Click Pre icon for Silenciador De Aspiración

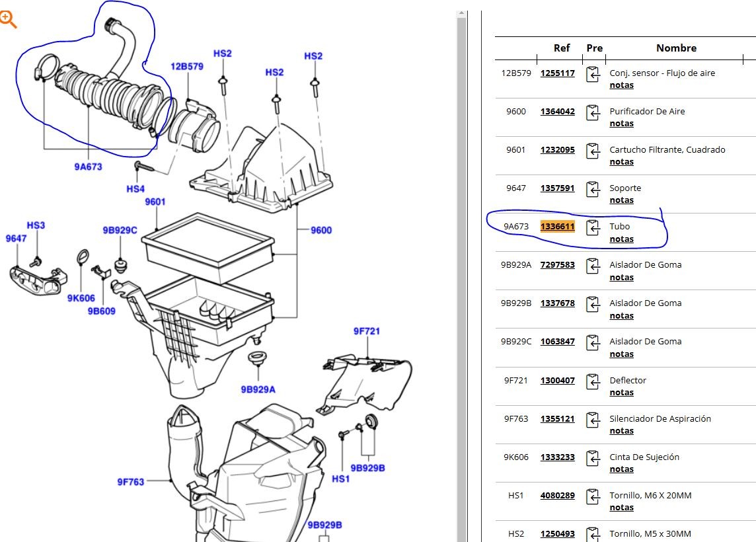(x=593, y=420)
